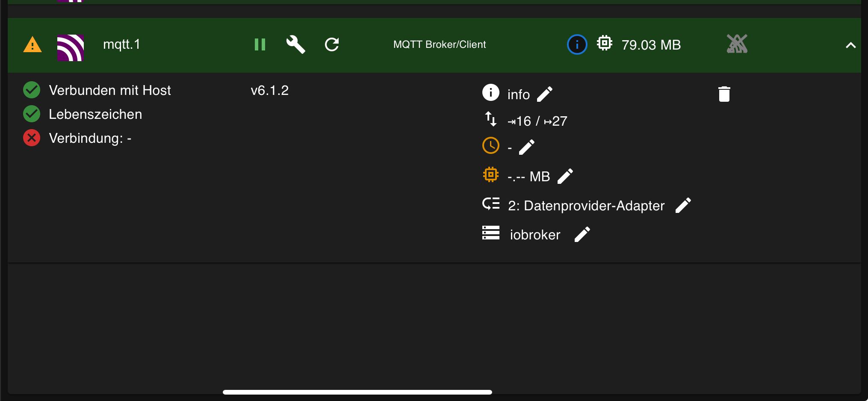Delete the mqtt.1 instance
868x401 pixels.
(x=724, y=94)
